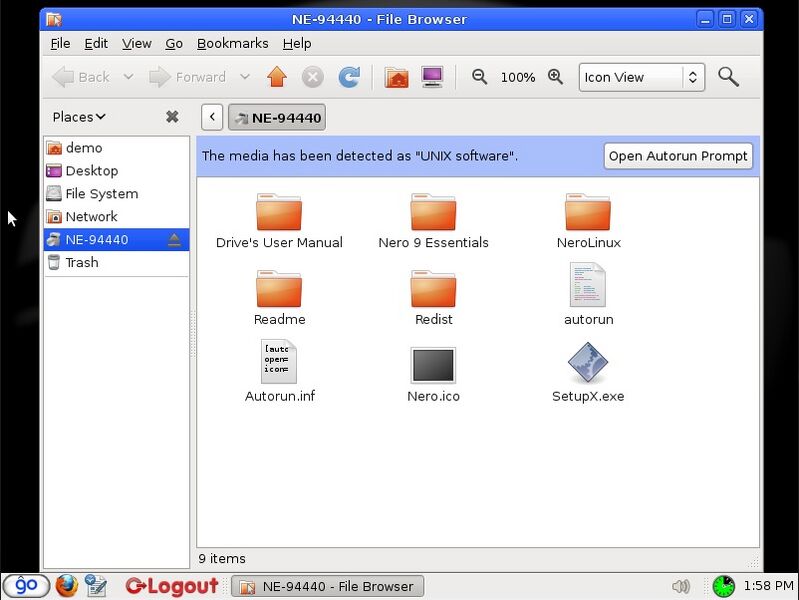Open the Go menu
The width and height of the screenshot is (799, 600).
tap(174, 44)
